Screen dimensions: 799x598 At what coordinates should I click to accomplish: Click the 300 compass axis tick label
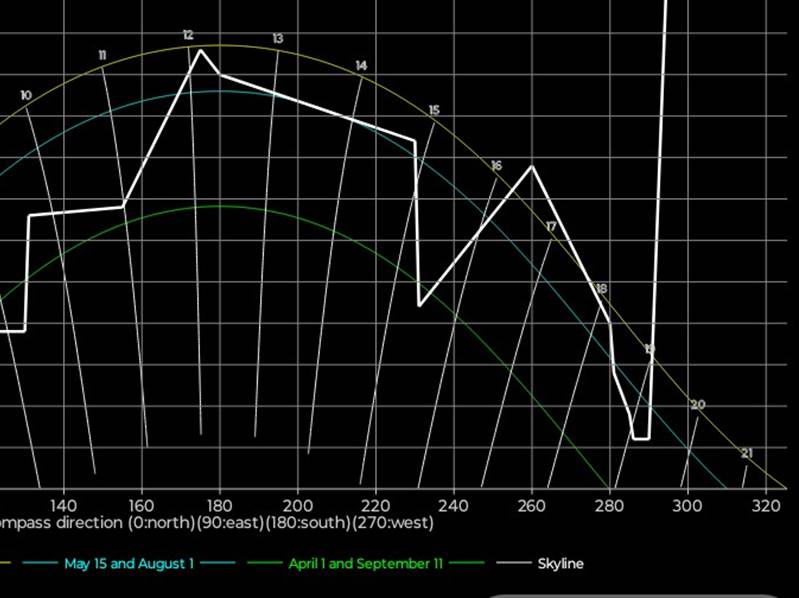point(687,505)
